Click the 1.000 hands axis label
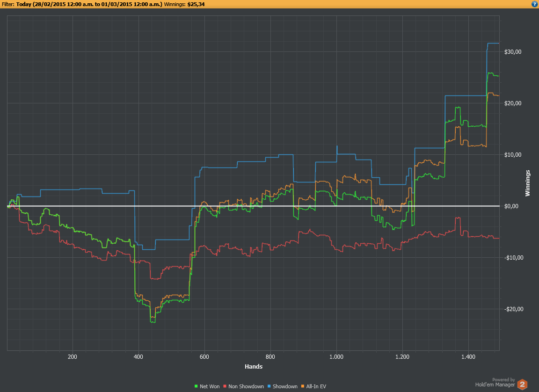The image size is (539, 392). point(336,357)
